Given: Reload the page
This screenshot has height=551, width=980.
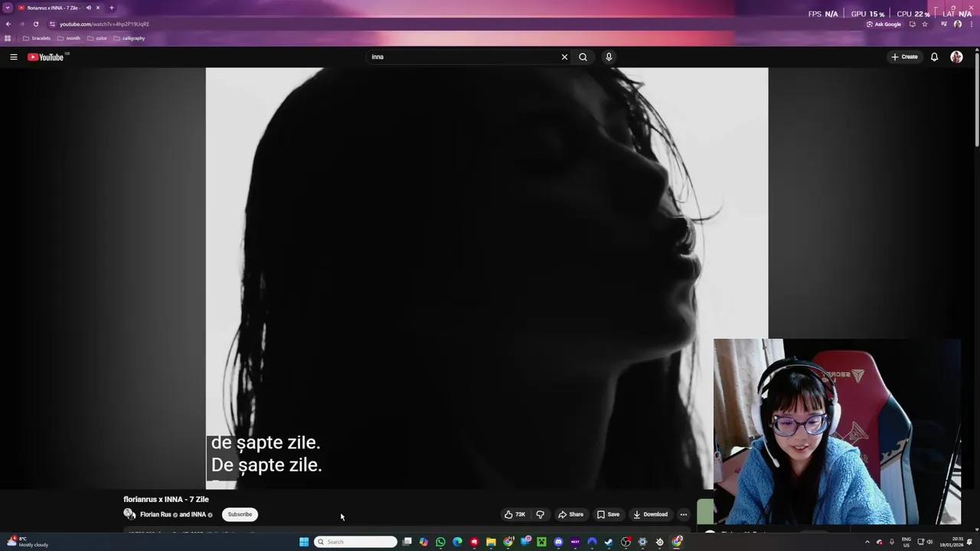Looking at the screenshot, I should click(x=36, y=24).
